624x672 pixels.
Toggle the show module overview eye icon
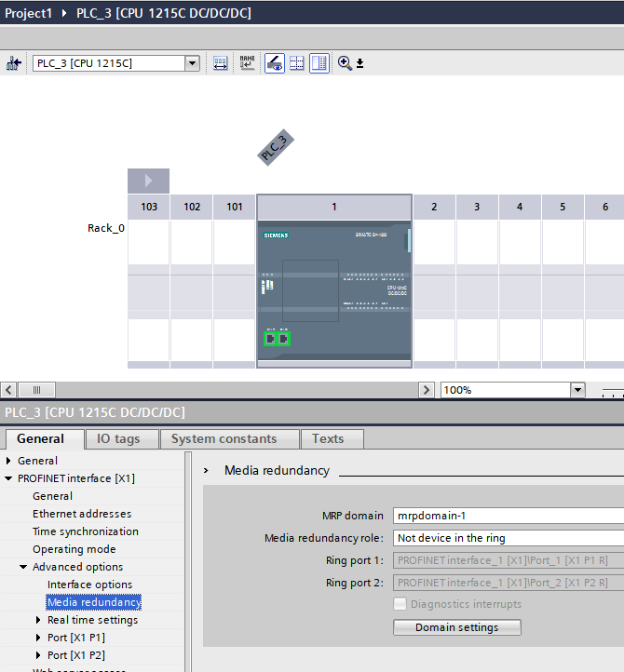point(275,63)
